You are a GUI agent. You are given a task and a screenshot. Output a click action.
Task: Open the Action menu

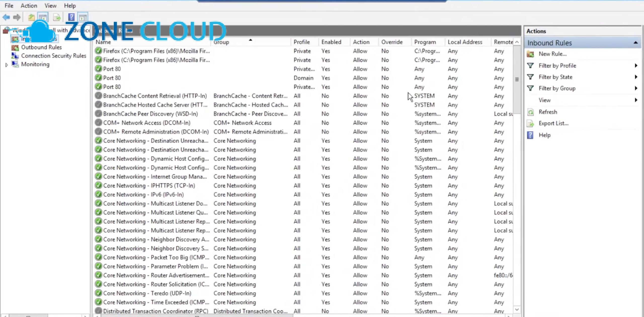[x=29, y=6]
